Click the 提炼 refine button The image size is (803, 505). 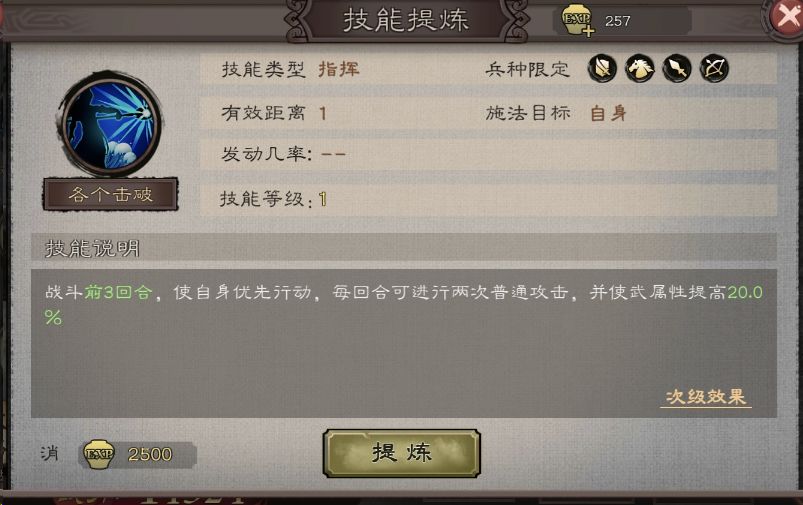(402, 453)
